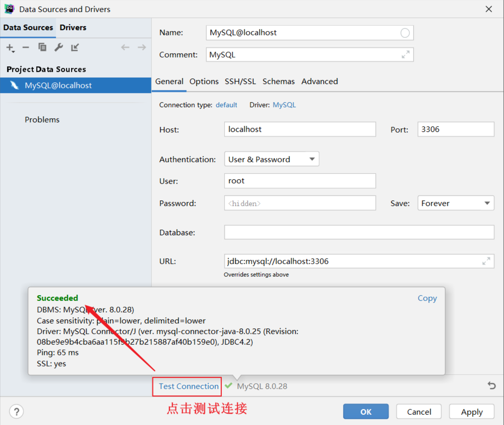Open the General tab

click(169, 81)
